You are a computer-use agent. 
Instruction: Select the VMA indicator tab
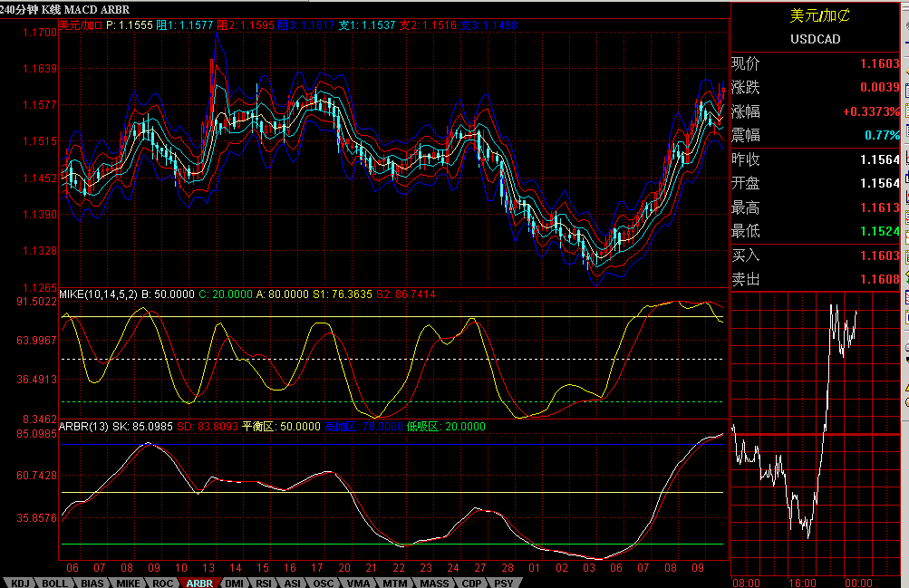pos(357,583)
